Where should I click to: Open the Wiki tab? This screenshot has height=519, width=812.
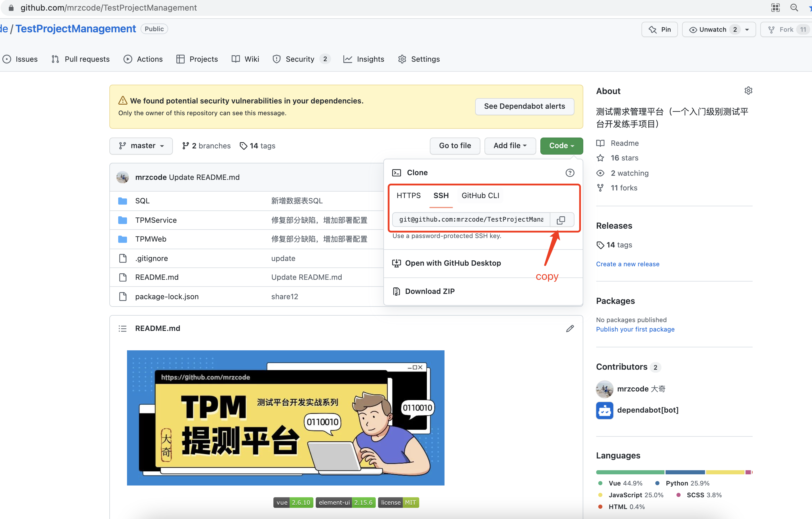[245, 59]
